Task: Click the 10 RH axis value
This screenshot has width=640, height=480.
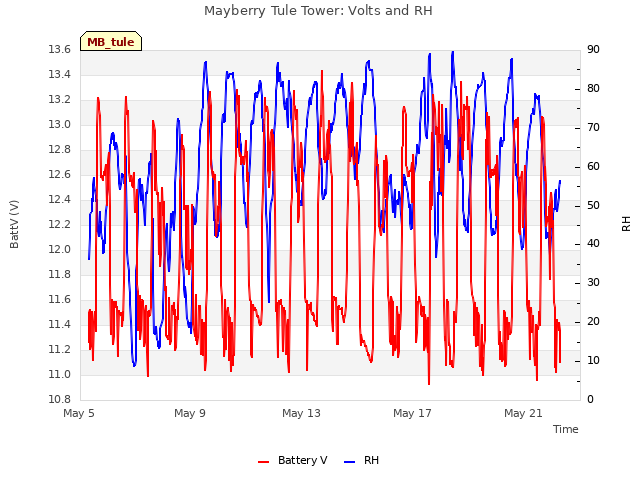Action: point(593,360)
